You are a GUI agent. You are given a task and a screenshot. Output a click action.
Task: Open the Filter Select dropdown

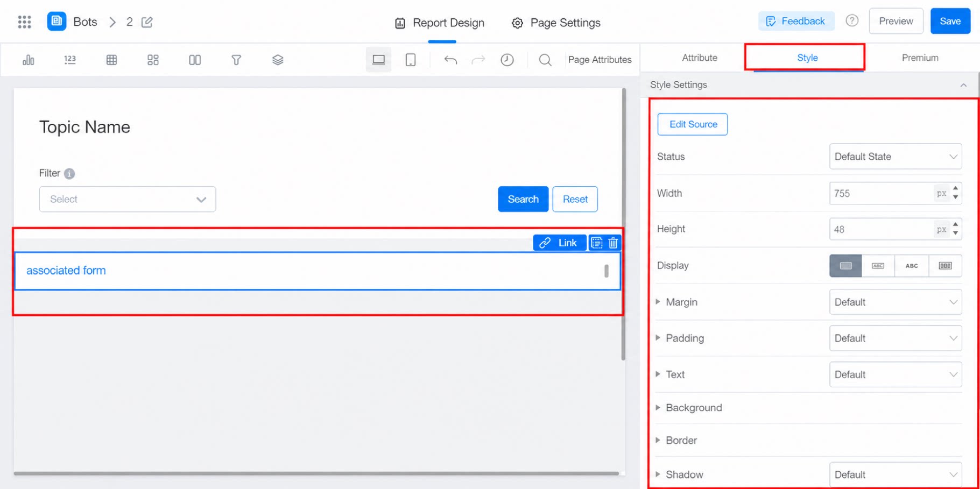tap(128, 199)
